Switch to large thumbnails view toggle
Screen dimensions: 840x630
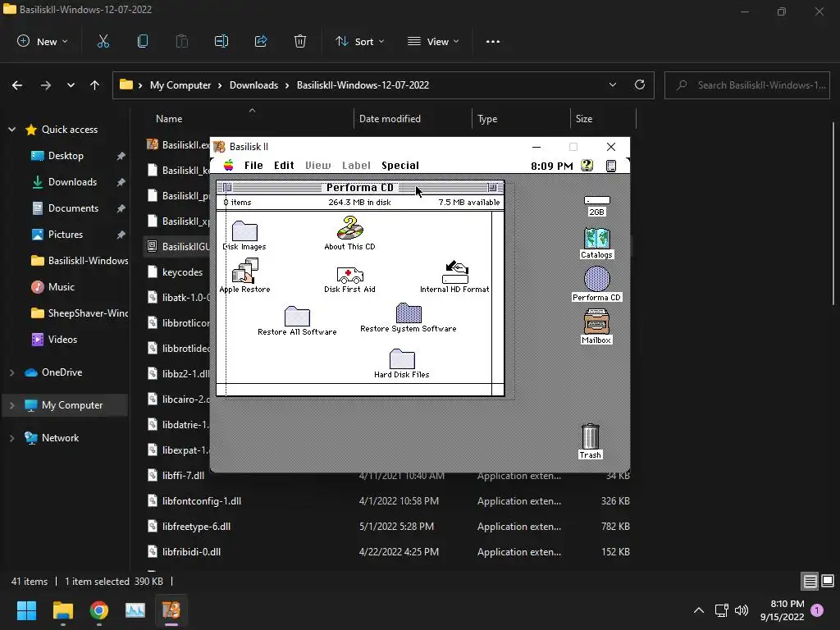(828, 581)
